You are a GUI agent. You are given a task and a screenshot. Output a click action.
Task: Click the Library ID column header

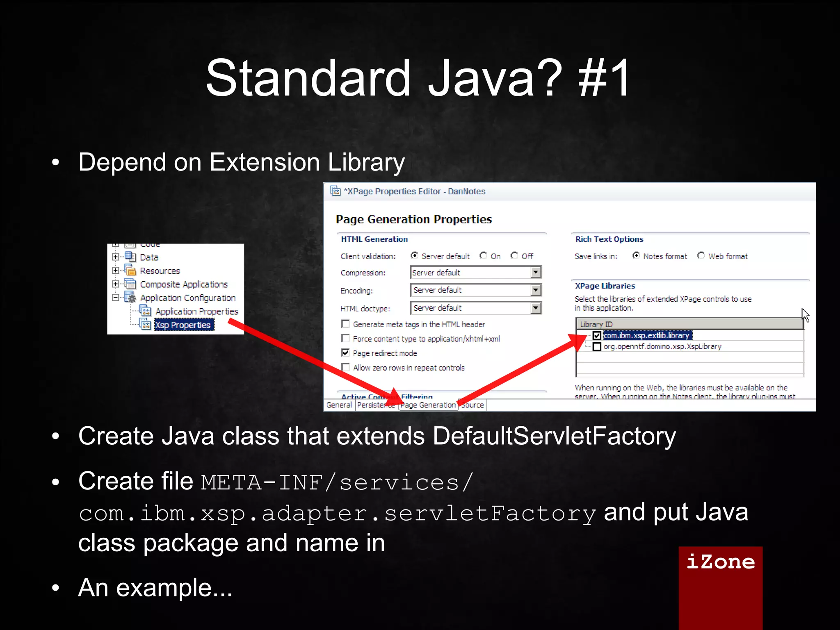coord(689,324)
